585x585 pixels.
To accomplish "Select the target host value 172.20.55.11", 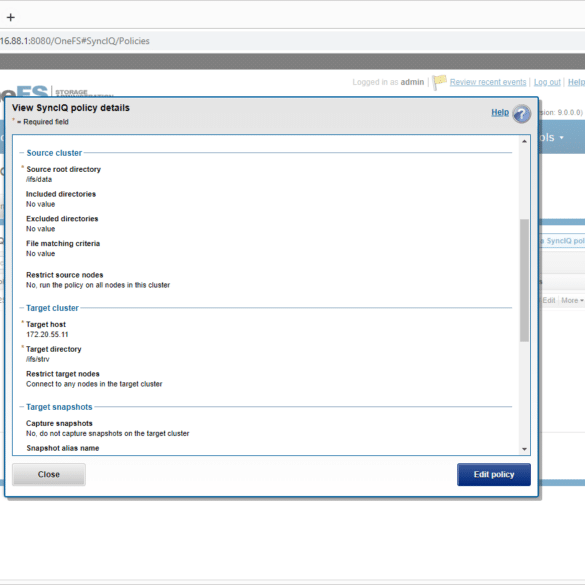I will coord(47,335).
